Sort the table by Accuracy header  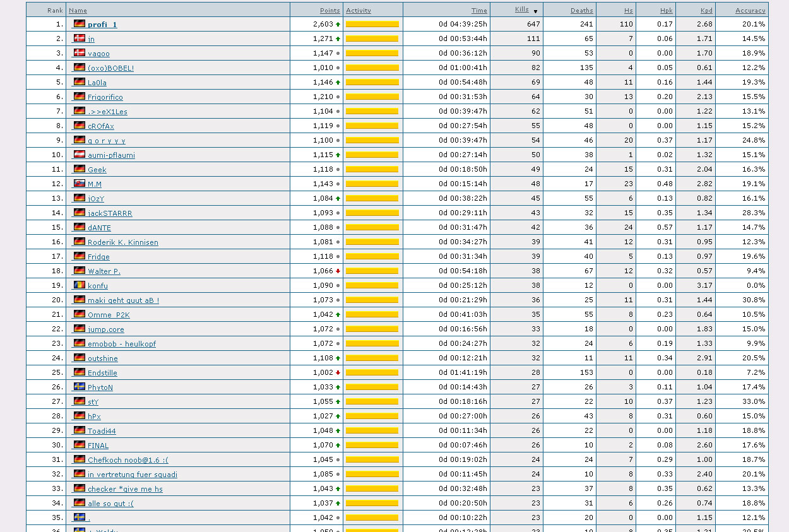pyautogui.click(x=750, y=10)
